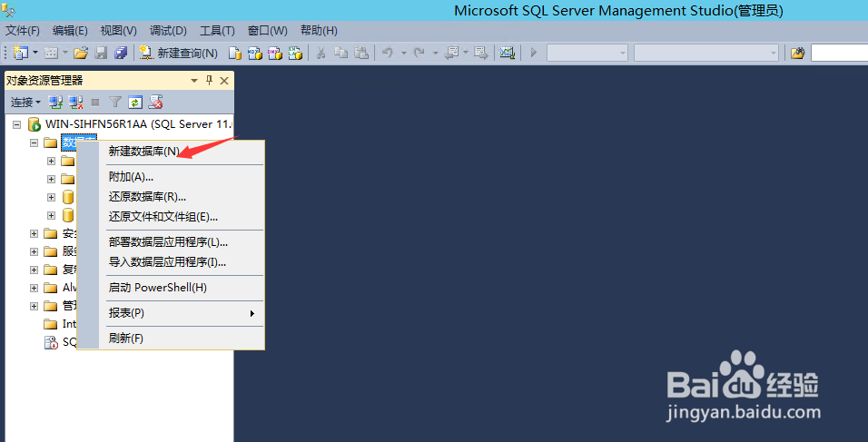
Task: Select the Integration Services folder icon
Action: pyautogui.click(x=51, y=324)
